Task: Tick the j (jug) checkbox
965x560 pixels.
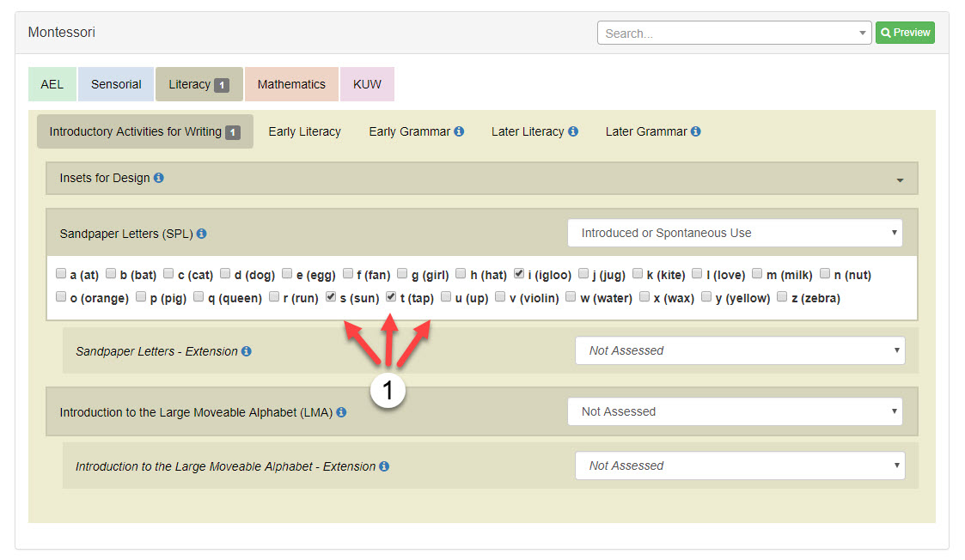Action: point(583,273)
